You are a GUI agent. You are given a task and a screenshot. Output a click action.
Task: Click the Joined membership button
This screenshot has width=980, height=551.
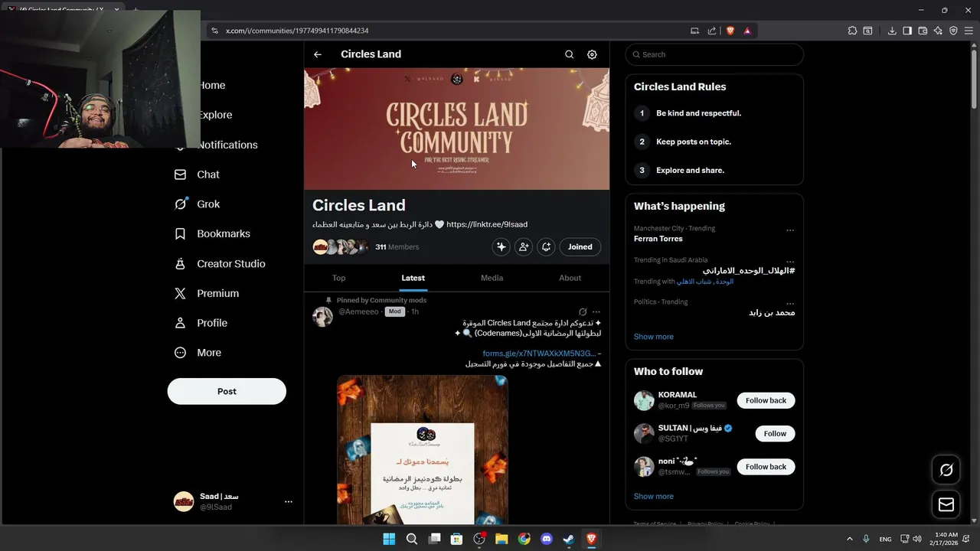(580, 246)
